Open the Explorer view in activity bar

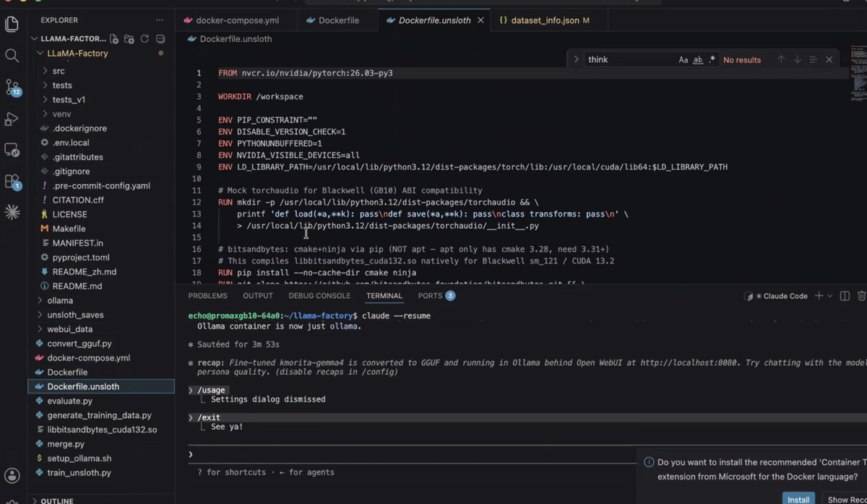click(12, 24)
